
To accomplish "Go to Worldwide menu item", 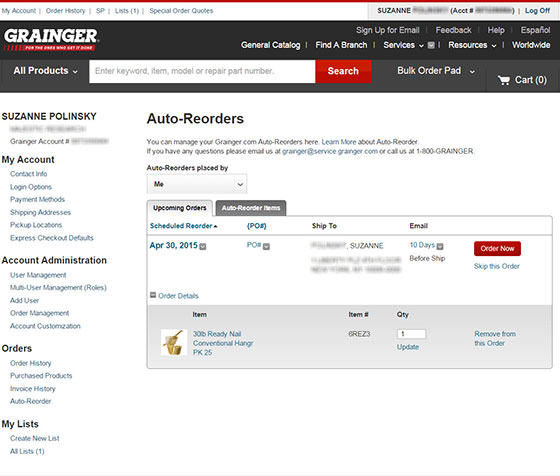I will (531, 45).
